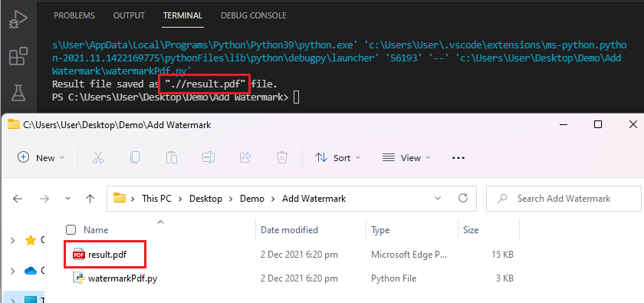Click Add Watermark breadcrumb

[x=314, y=199]
